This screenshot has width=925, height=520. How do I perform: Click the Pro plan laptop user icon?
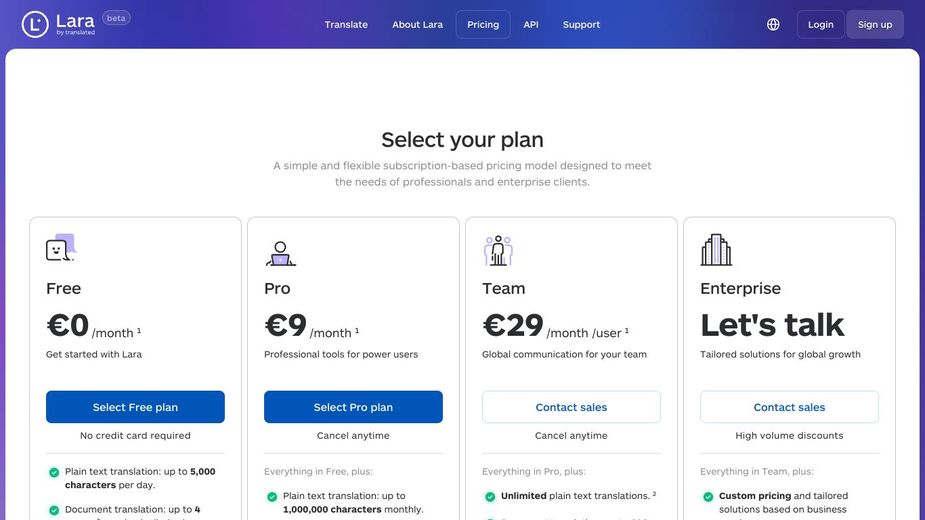[x=280, y=253]
